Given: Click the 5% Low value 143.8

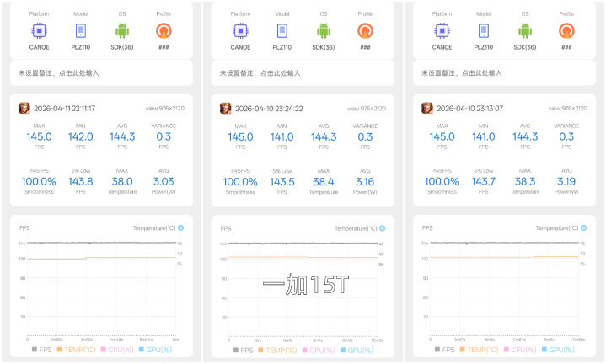Looking at the screenshot, I should tap(80, 182).
